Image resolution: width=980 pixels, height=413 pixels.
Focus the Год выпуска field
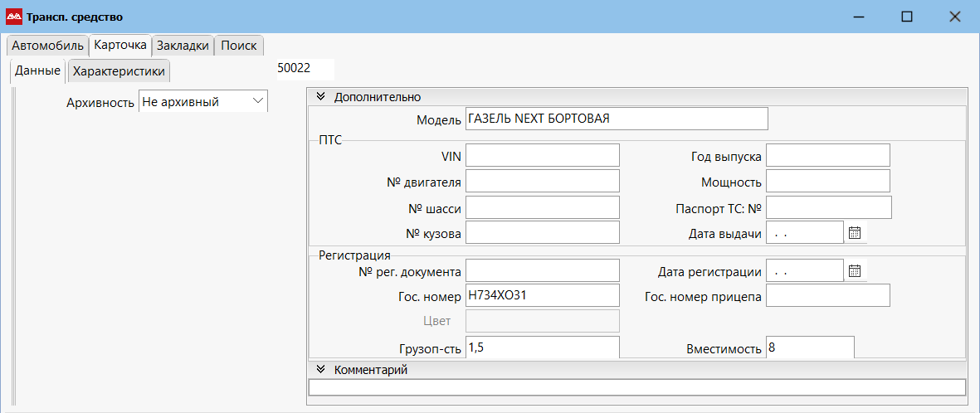click(827, 156)
